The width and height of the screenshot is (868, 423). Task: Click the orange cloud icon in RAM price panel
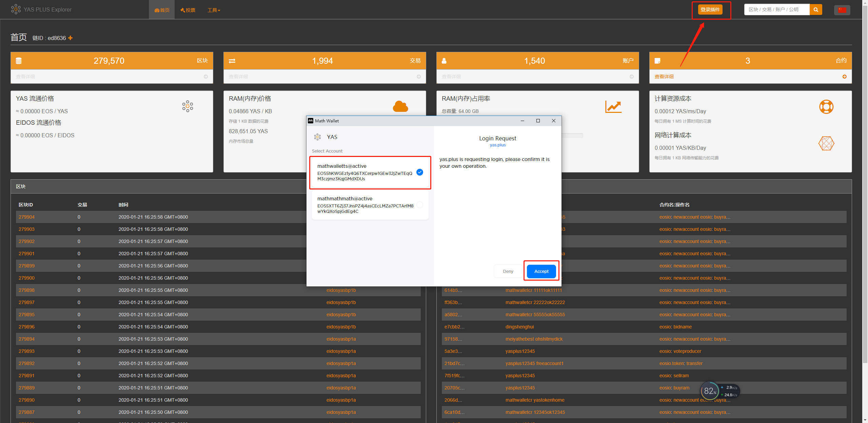point(400,106)
